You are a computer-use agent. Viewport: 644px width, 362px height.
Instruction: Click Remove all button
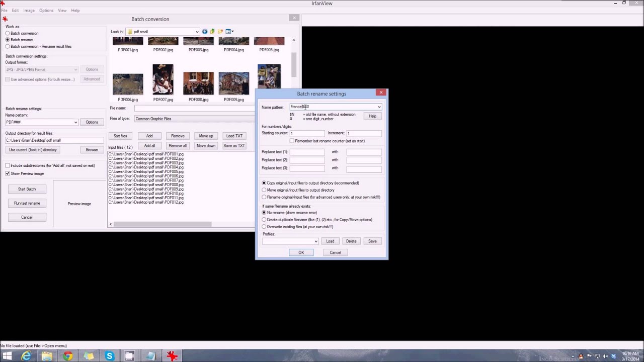coord(178,146)
